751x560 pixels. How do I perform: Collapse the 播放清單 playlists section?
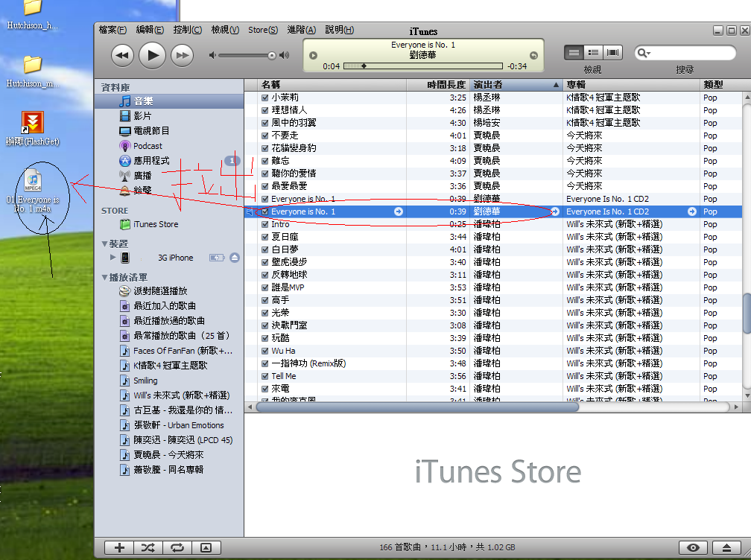click(x=105, y=277)
